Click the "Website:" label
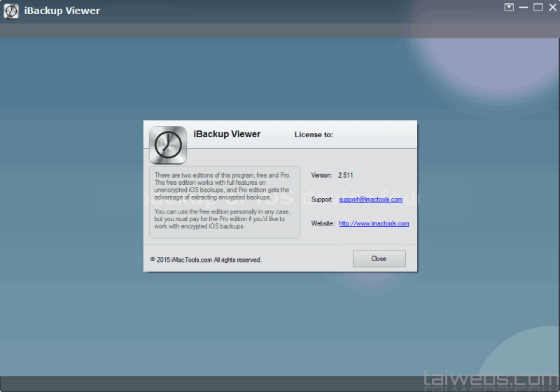560x392 pixels. pyautogui.click(x=322, y=224)
